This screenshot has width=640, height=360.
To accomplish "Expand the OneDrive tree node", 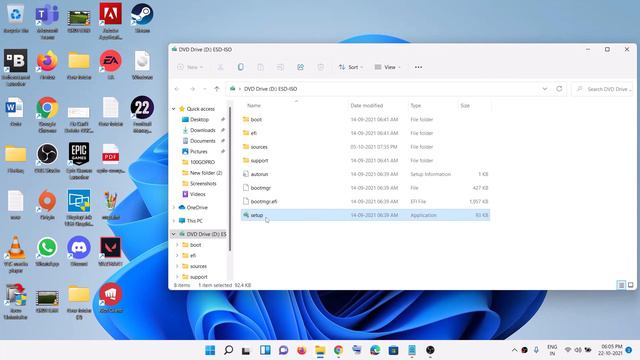I will 173,207.
